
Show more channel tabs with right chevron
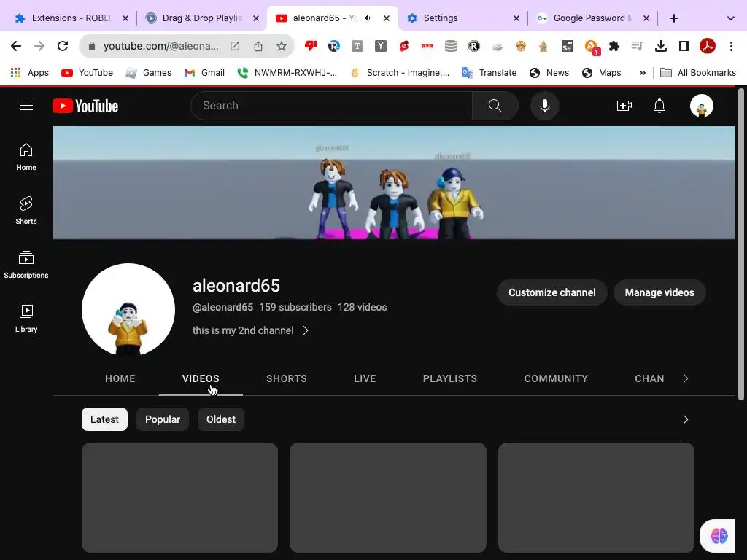click(x=686, y=378)
